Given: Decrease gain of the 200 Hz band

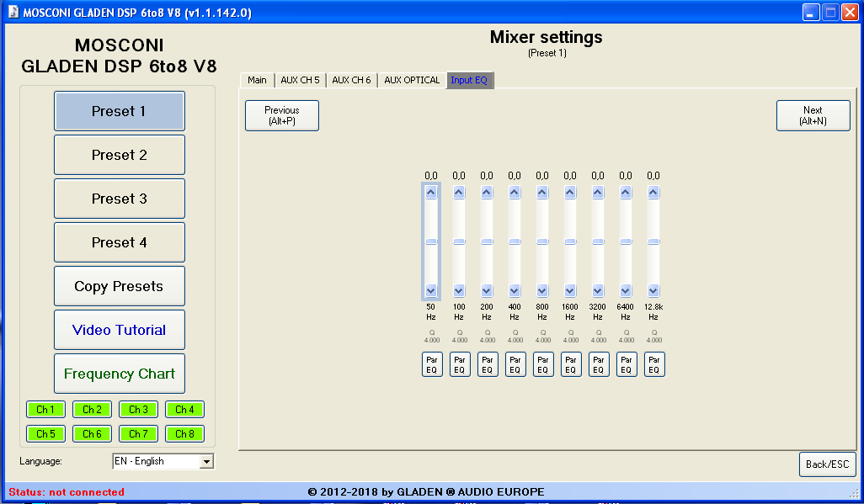Looking at the screenshot, I should point(487,290).
